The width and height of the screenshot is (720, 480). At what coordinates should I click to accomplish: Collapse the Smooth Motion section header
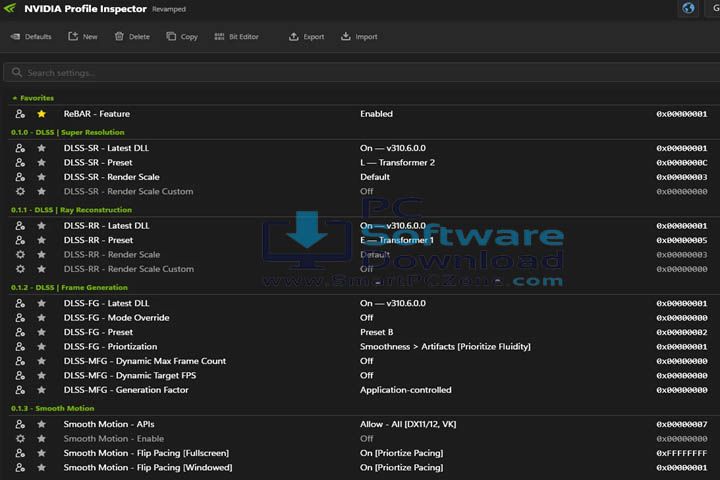click(x=52, y=408)
